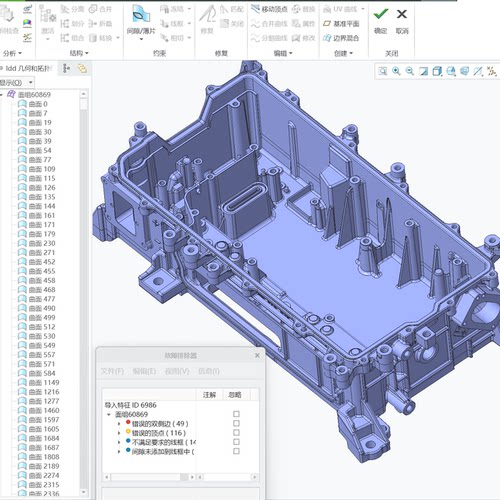Viewport: 500px width, 500px height.
Task: Open the 结构 group dropdown
Action: point(79,53)
